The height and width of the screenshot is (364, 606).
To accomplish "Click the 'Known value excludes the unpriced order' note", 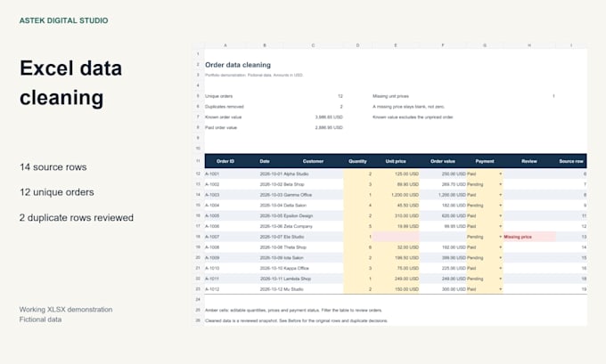I will pyautogui.click(x=413, y=117).
